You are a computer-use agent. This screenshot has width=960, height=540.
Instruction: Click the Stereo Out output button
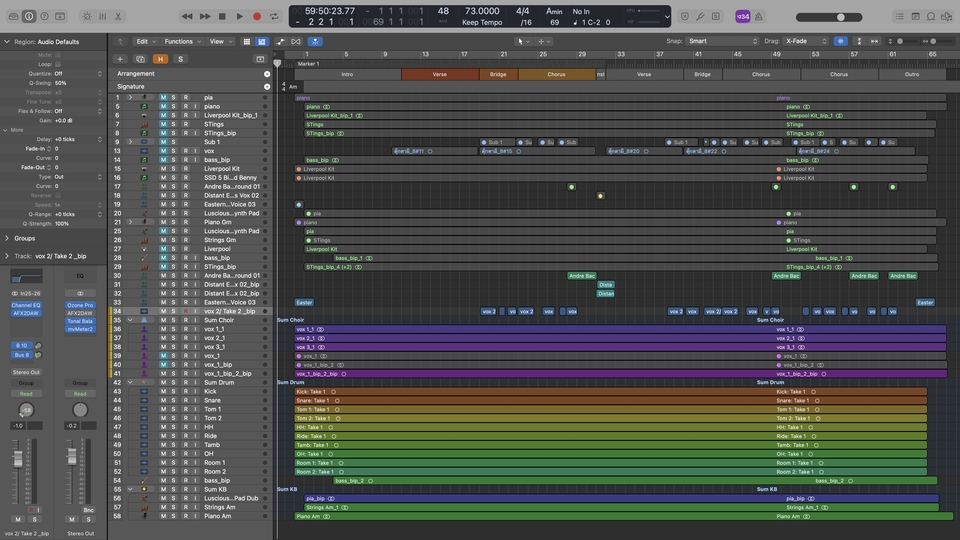tap(25, 373)
